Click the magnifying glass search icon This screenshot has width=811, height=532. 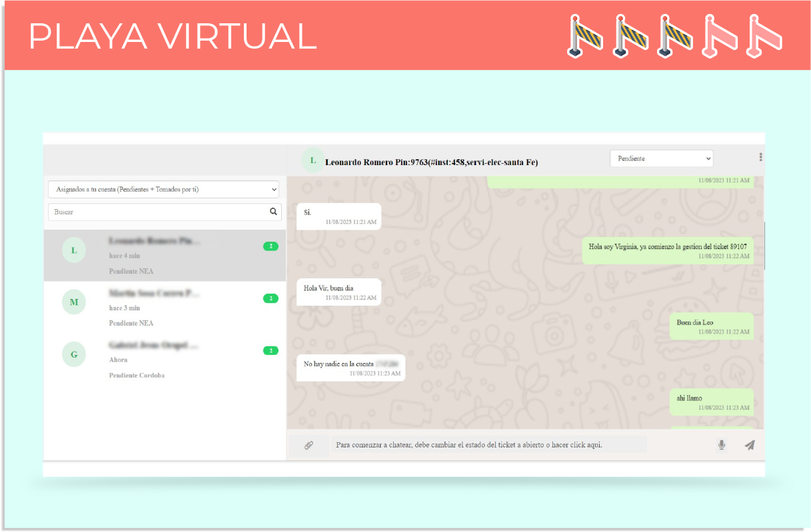273,212
